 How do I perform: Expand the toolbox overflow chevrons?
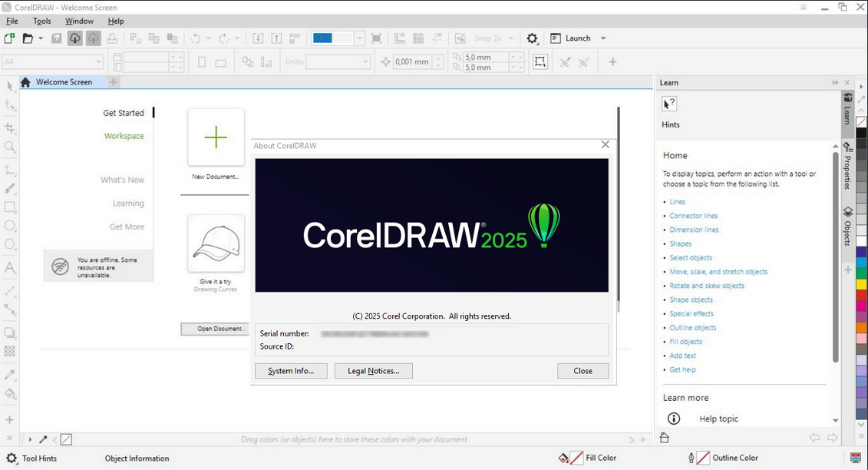(9, 438)
